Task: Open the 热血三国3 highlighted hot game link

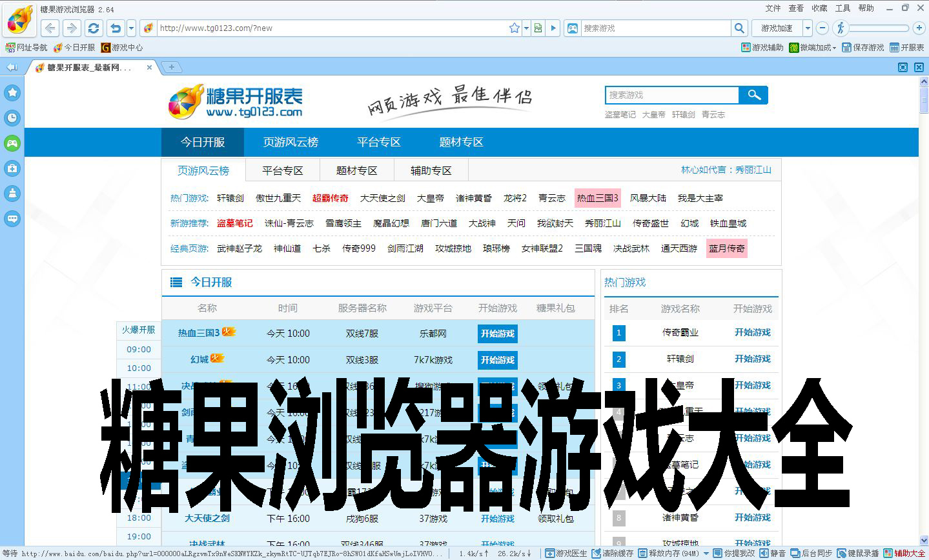Action: tap(597, 198)
